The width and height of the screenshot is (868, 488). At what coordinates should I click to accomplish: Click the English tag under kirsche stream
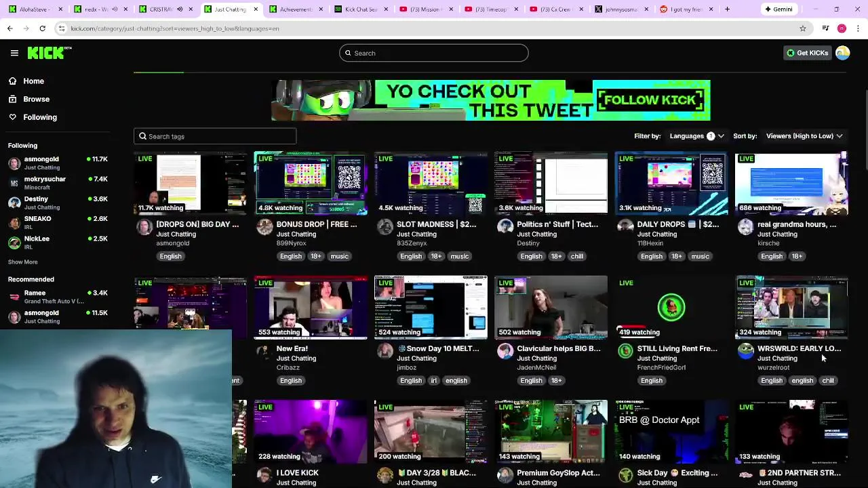click(x=771, y=256)
